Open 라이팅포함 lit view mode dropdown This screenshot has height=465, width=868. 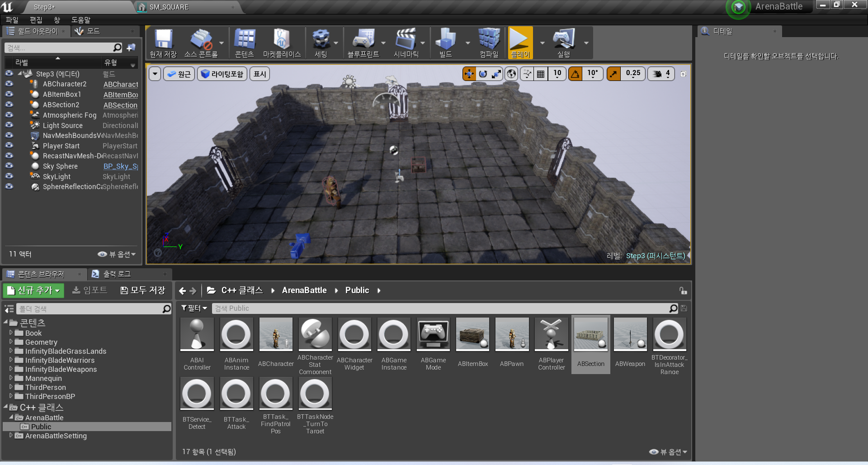[222, 74]
